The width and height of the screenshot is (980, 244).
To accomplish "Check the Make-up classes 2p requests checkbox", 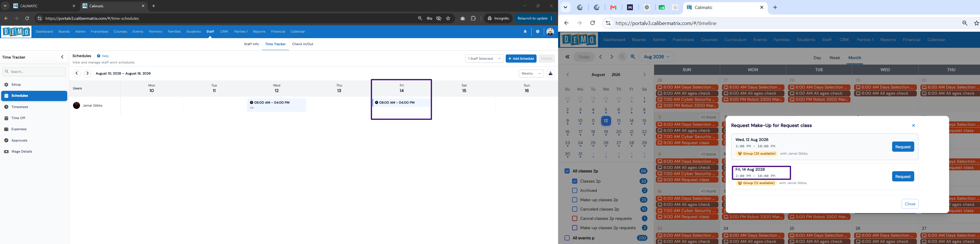I will pyautogui.click(x=574, y=228).
